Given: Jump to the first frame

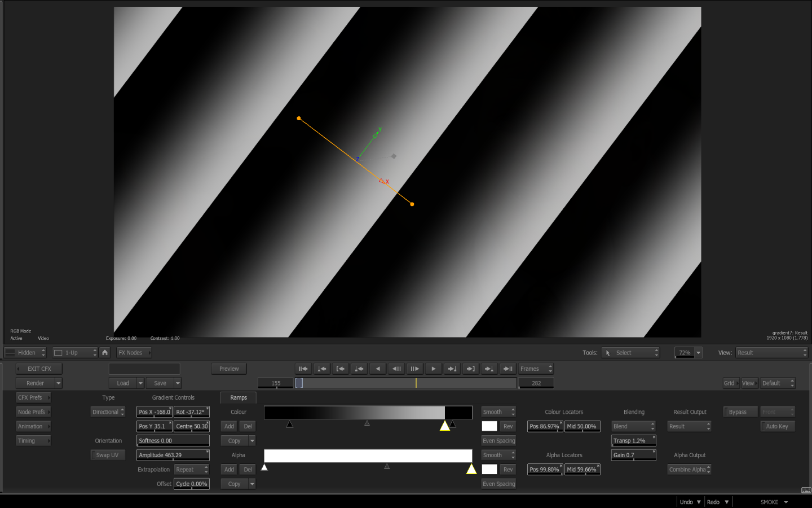Looking at the screenshot, I should [x=303, y=369].
